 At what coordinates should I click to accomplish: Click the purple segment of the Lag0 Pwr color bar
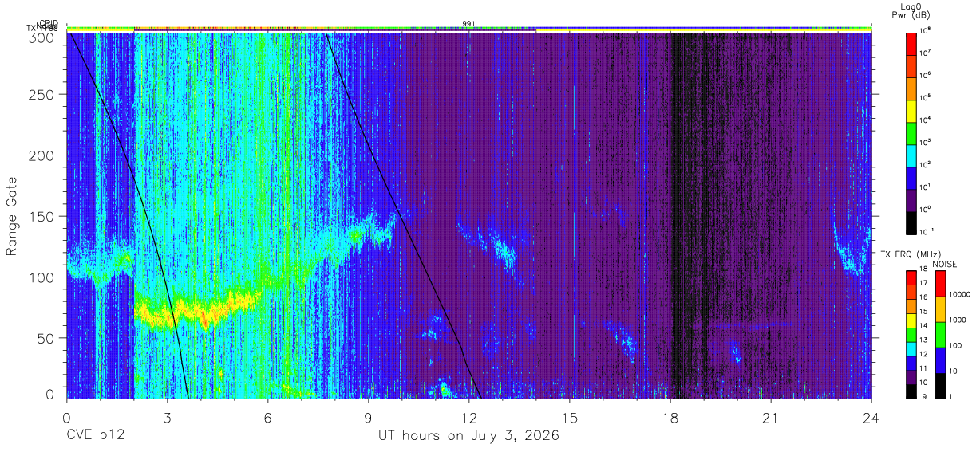click(911, 198)
